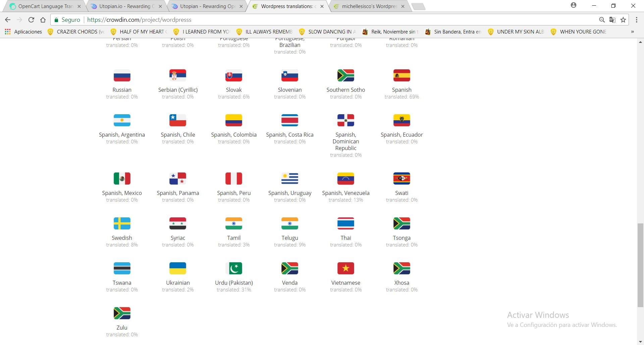Bookmark this page with the star
This screenshot has height=345, width=644.
(623, 20)
